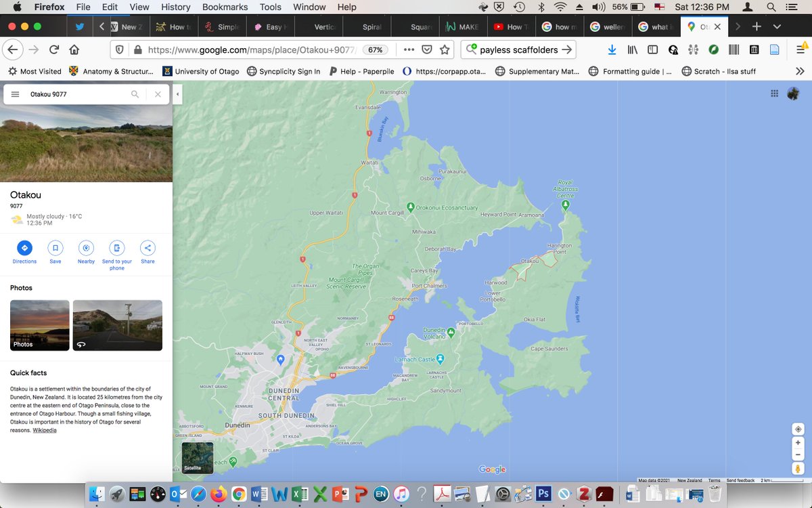Bookmark this page with the star
Viewport: 812px width, 508px height.
(445, 49)
